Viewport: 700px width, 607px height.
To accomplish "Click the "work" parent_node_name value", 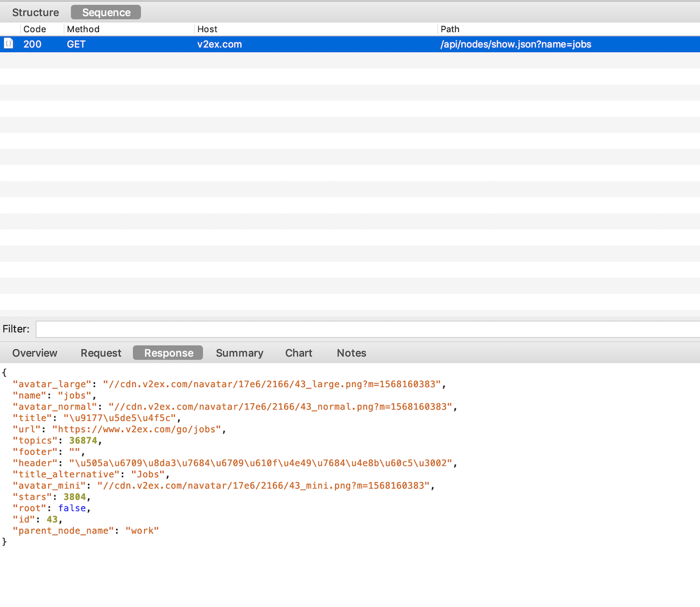I will pos(142,531).
